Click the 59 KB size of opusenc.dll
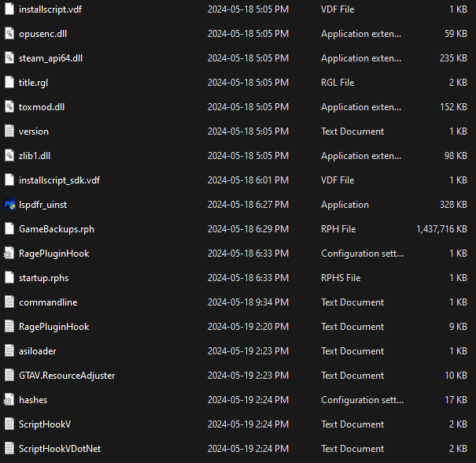 point(456,34)
